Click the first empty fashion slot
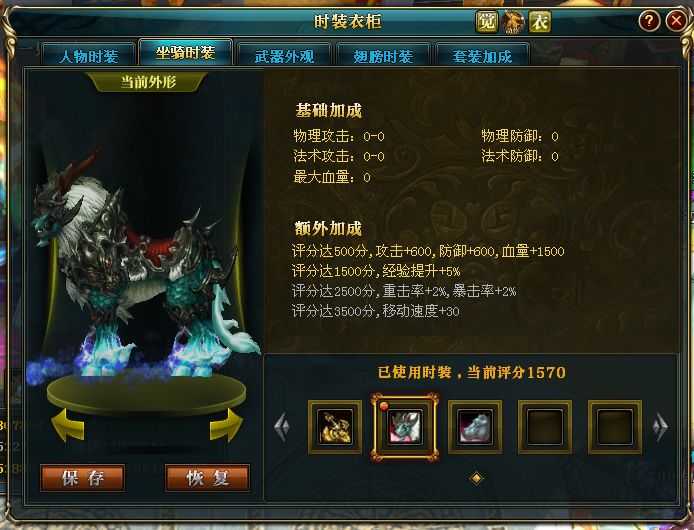Screen dimensions: 694x530 tap(545, 427)
